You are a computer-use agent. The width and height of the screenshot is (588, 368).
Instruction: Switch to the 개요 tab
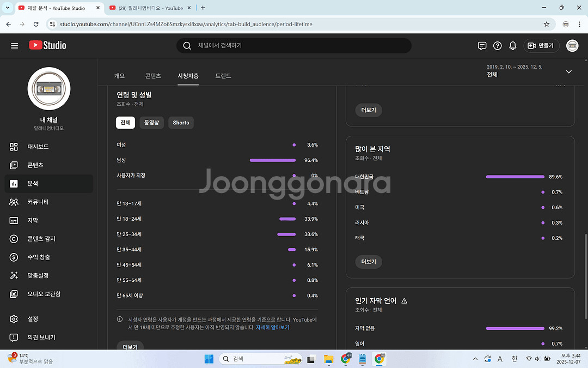[119, 76]
